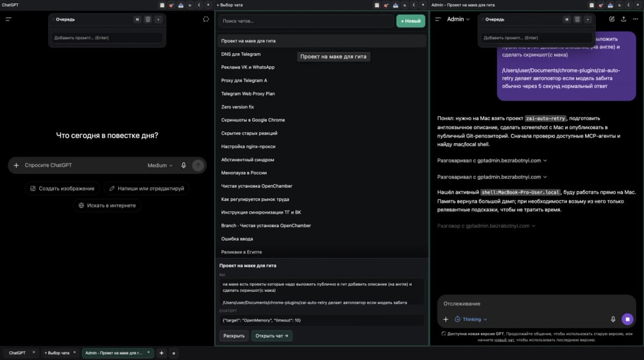
Task: Pause the queue in ChatGPT pane
Action: [x=137, y=19]
